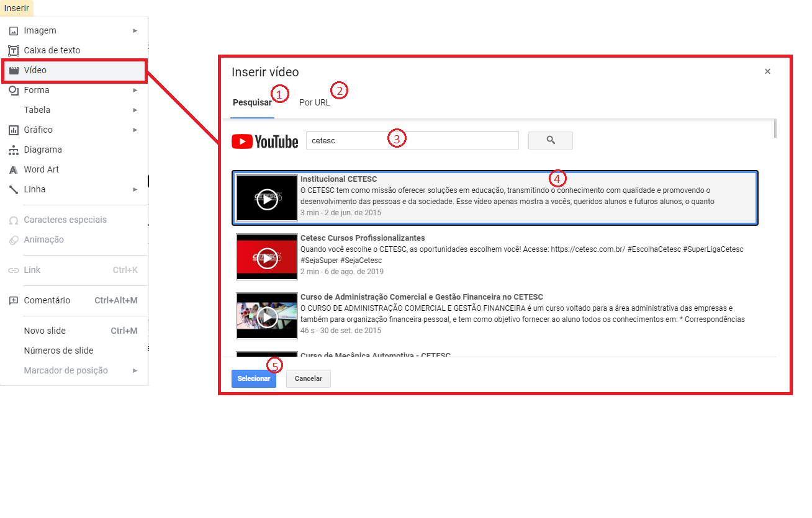Click the Word Art letter icon

pos(13,169)
